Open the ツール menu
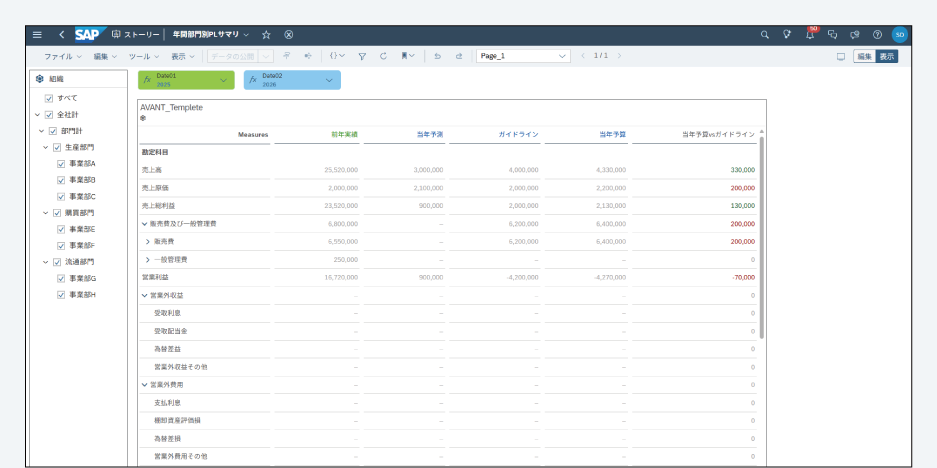The image size is (937, 468). point(143,56)
